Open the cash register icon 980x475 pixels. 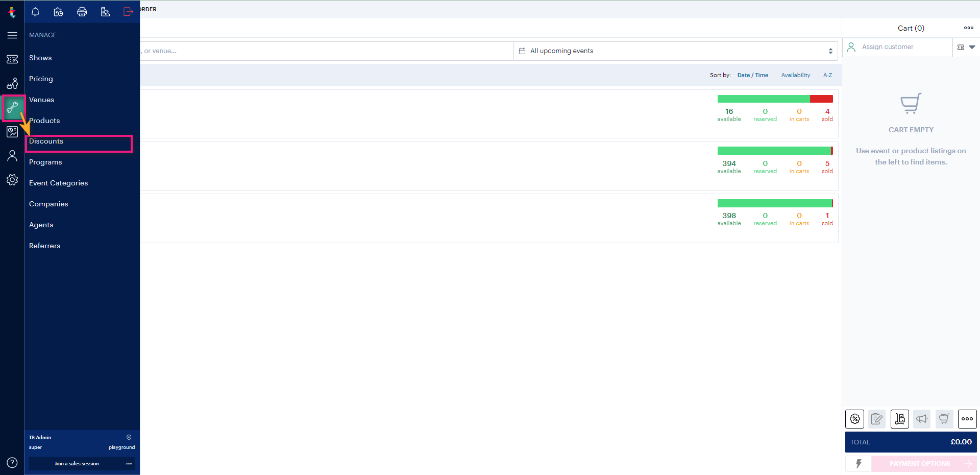[105, 12]
